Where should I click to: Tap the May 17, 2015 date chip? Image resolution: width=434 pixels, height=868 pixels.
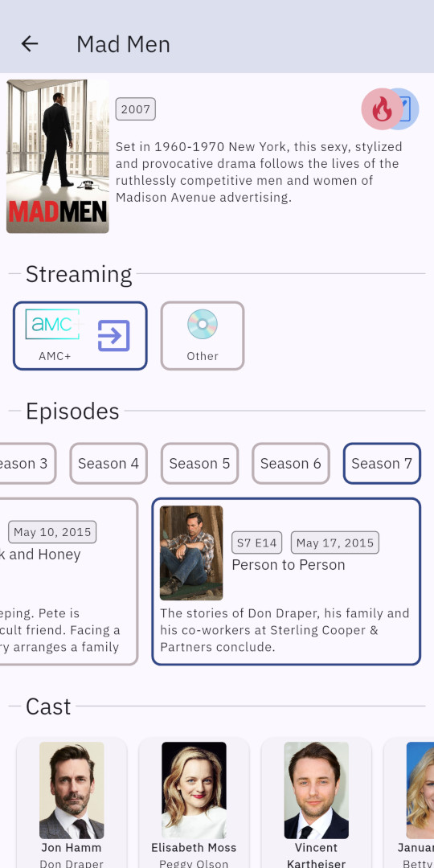point(335,543)
